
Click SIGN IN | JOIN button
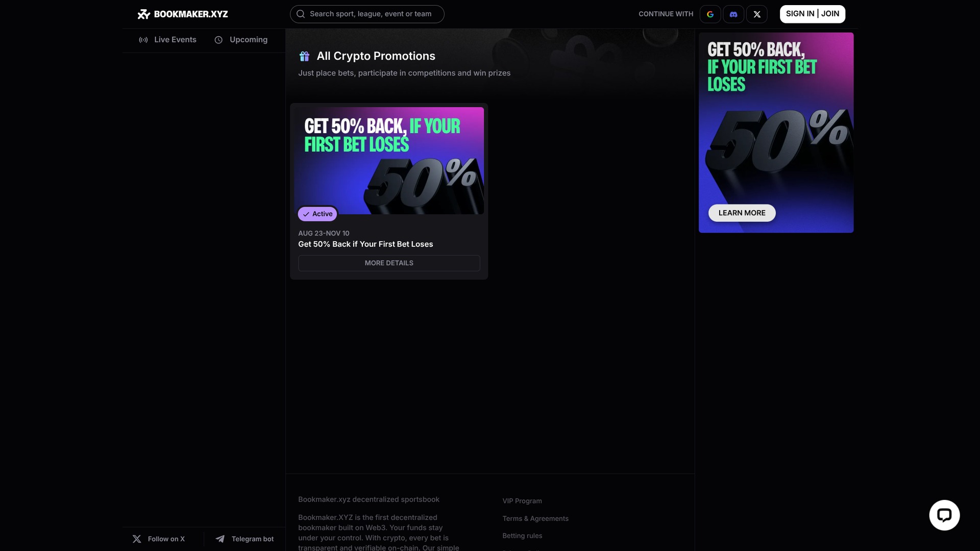(813, 14)
